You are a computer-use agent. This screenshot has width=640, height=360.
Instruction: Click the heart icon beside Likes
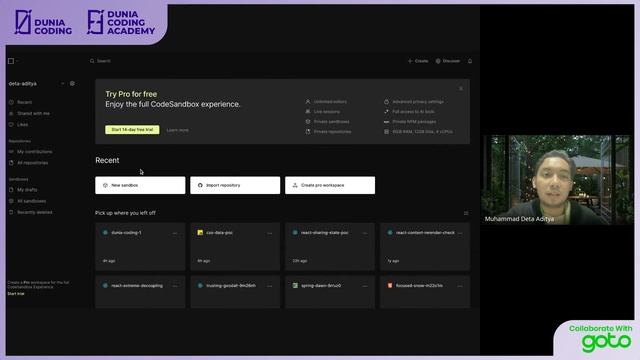(11, 124)
